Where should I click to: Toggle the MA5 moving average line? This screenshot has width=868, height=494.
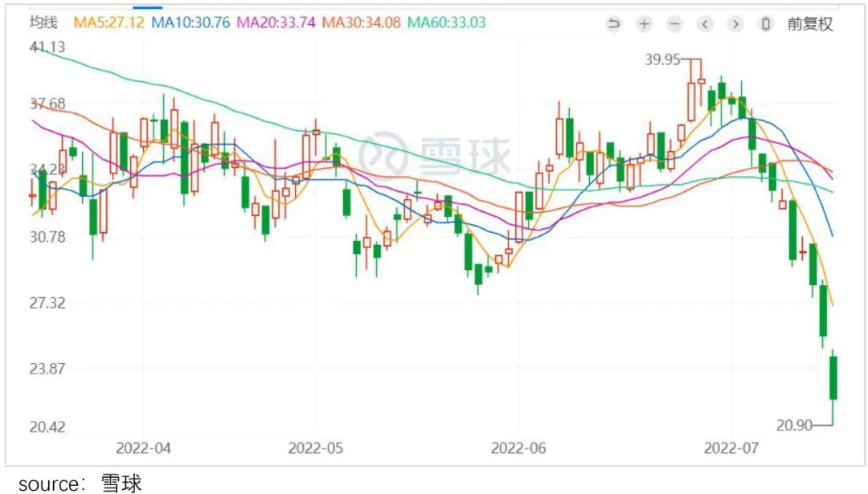(109, 22)
